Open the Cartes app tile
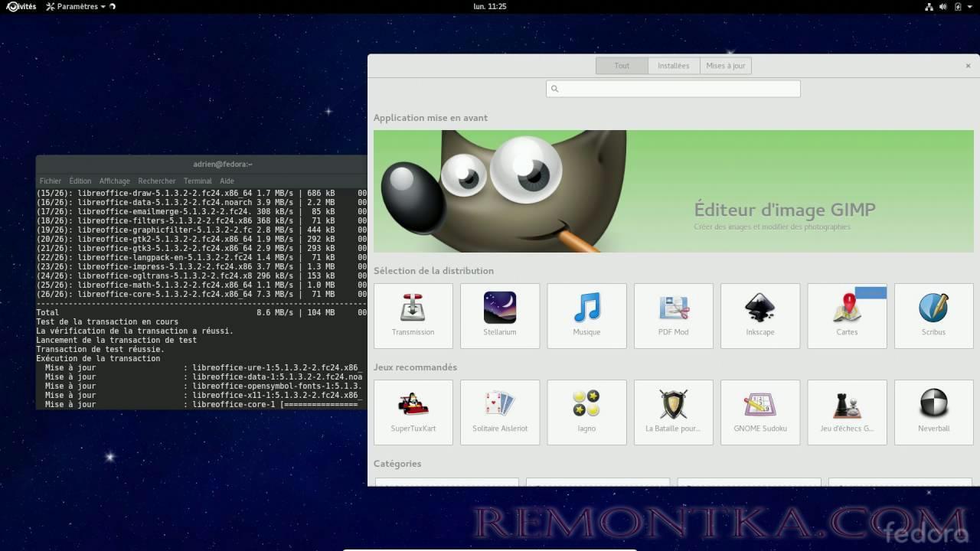 (x=847, y=316)
